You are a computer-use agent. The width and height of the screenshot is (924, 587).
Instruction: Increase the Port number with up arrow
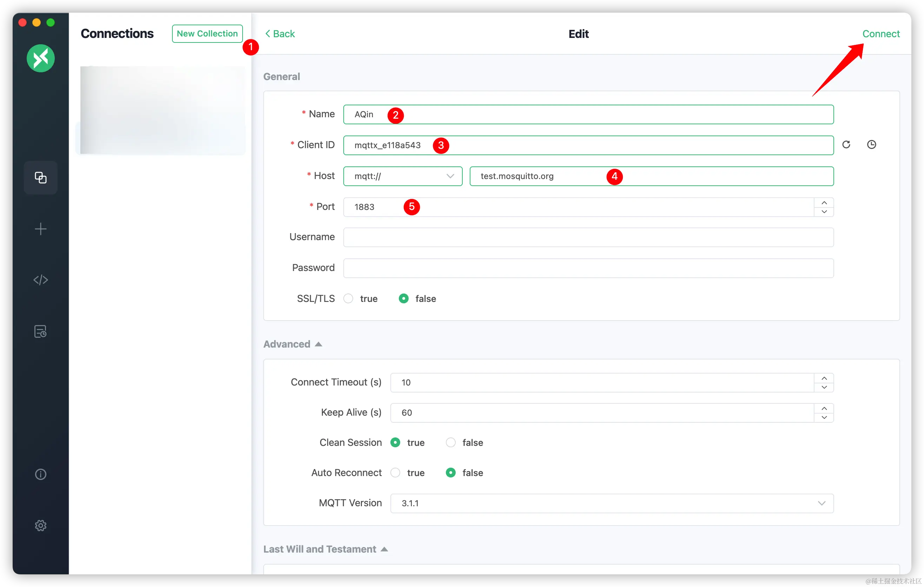(x=824, y=203)
